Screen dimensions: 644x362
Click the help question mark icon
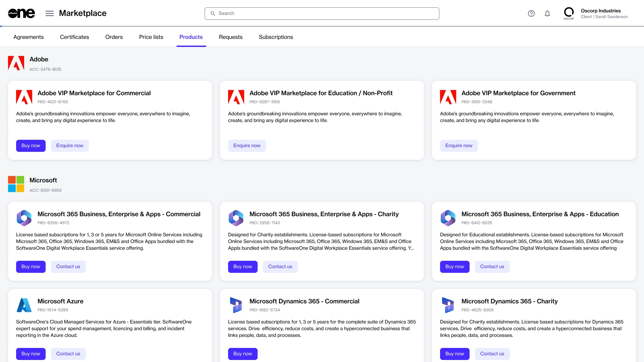tap(531, 13)
